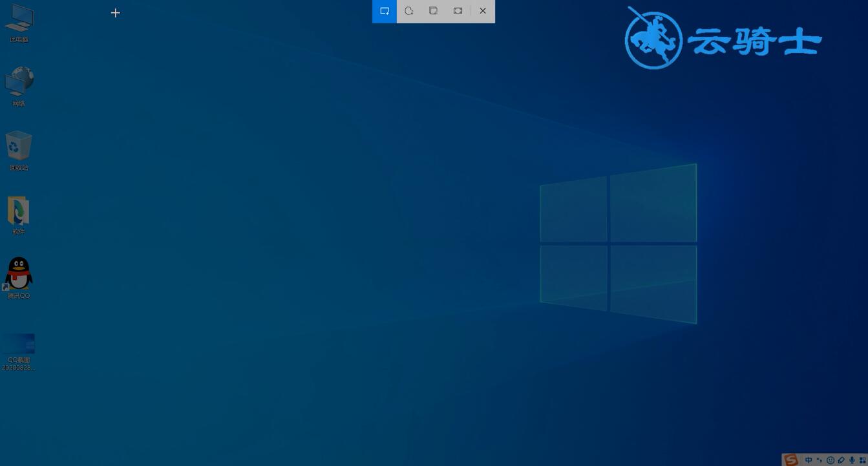Screen dimensions: 868x466
Task: Toggle the 中 Chinese input mode
Action: pyautogui.click(x=809, y=460)
